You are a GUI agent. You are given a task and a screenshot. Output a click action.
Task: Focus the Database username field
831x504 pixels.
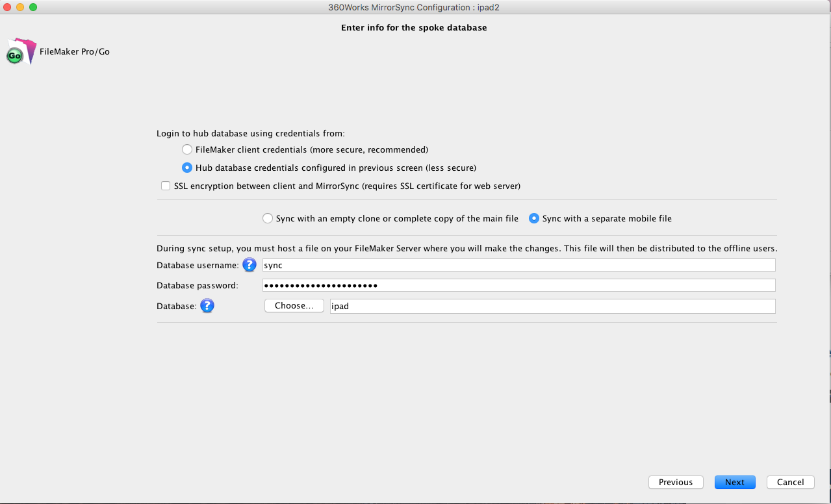pyautogui.click(x=518, y=265)
